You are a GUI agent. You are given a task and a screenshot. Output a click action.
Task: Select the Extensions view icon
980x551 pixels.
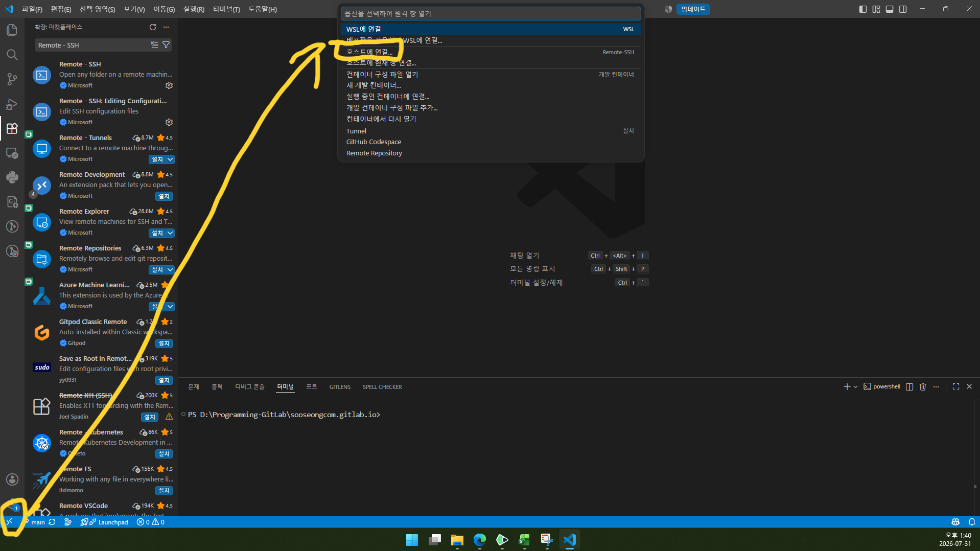point(12,128)
